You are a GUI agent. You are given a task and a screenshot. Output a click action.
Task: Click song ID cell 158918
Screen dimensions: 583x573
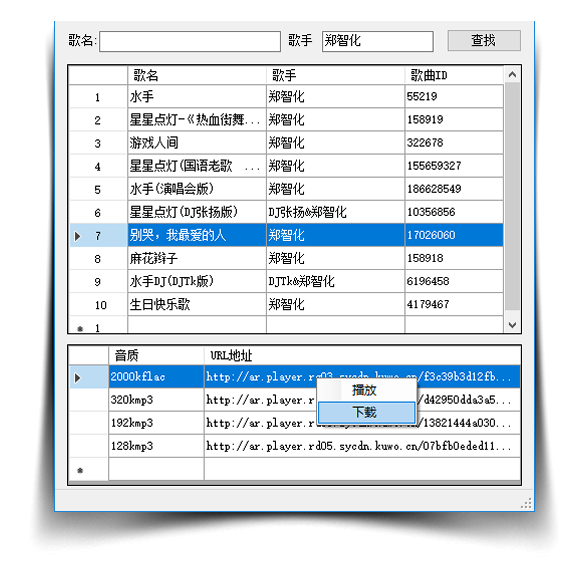[454, 258]
